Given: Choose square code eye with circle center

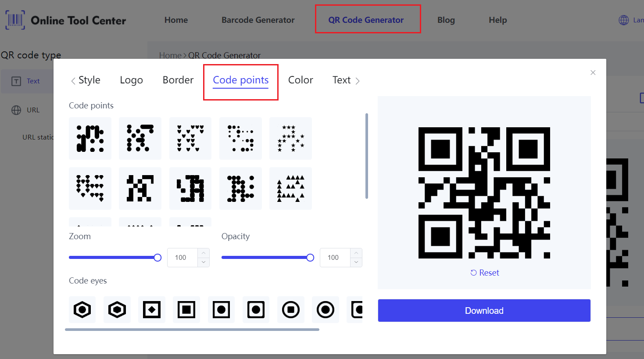Looking at the screenshot, I should click(x=221, y=310).
